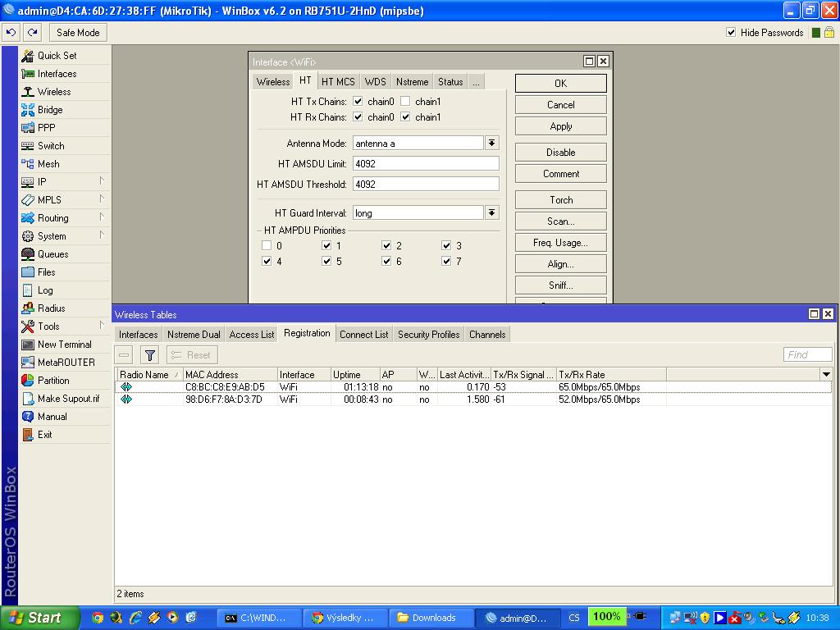
Task: Switch to Access List tab
Action: point(251,335)
